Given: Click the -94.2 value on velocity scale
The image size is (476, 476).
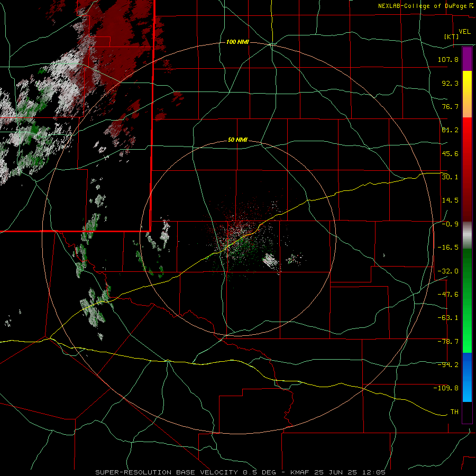Looking at the screenshot, I should pyautogui.click(x=448, y=365).
